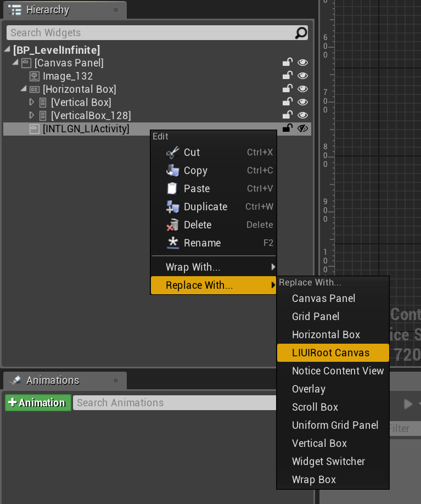Click the Animations tab icon

pos(15,380)
